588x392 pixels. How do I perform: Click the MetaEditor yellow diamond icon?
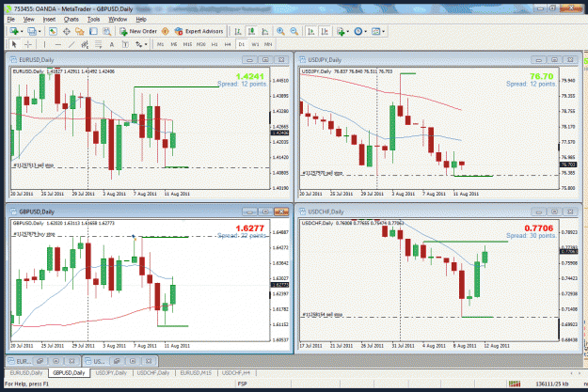[x=165, y=31]
